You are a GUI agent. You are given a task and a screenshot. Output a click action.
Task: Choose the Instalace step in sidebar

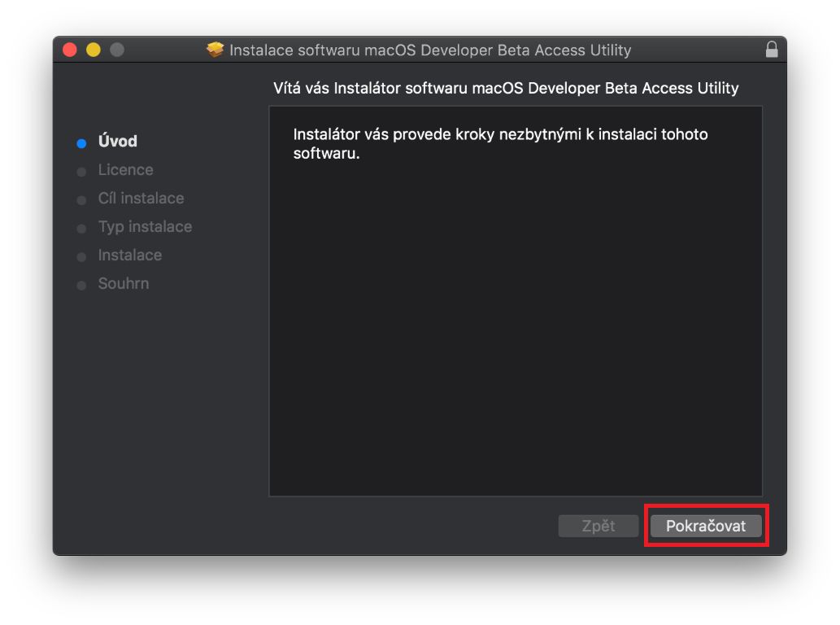(130, 256)
